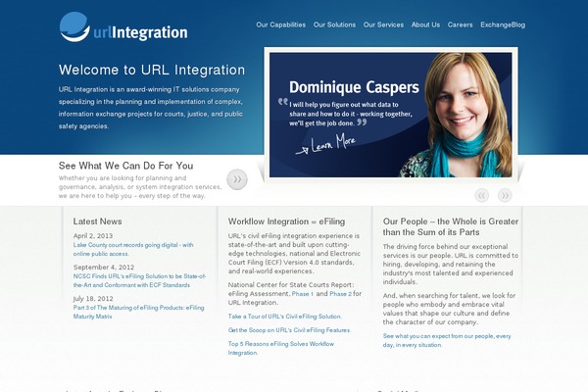Take a Tour of URL's Civil eFiling Solution
588x392 pixels.
tap(285, 317)
